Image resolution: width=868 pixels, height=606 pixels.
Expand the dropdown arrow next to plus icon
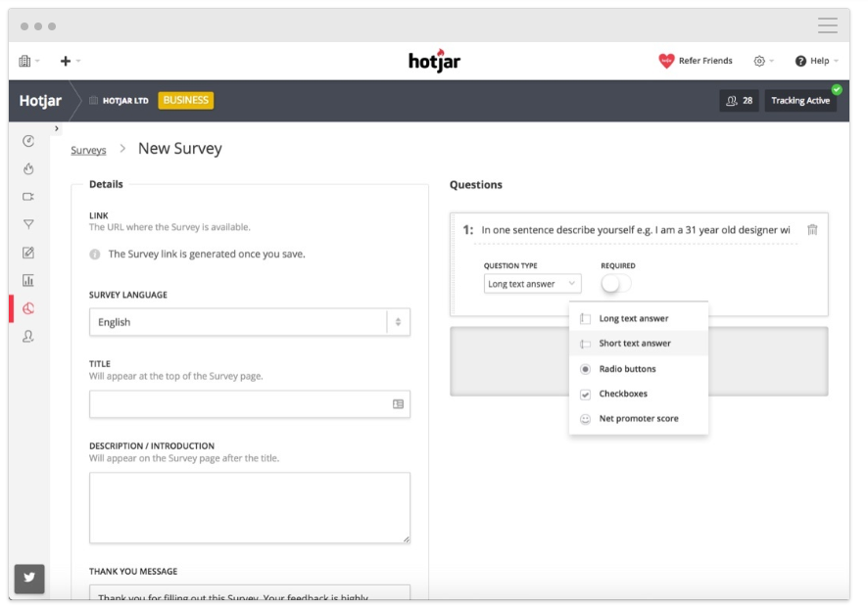(x=78, y=61)
